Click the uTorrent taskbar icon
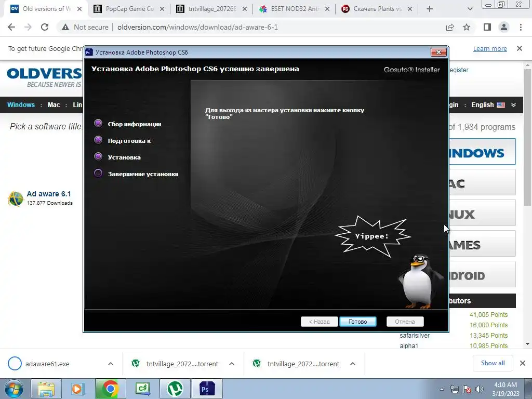 [x=175, y=389]
